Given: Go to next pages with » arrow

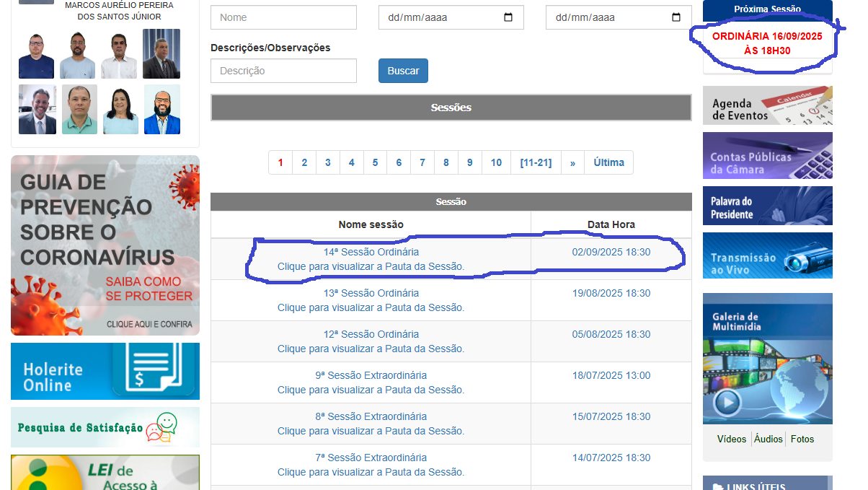Looking at the screenshot, I should click(x=572, y=162).
